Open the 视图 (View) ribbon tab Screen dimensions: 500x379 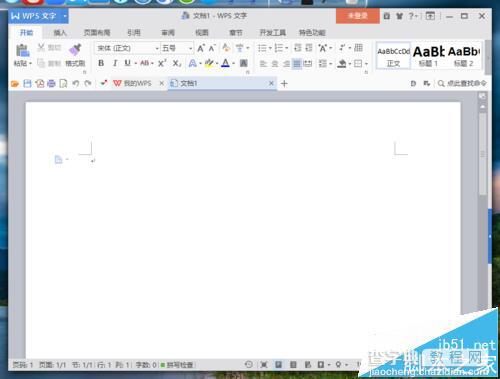[x=202, y=33]
